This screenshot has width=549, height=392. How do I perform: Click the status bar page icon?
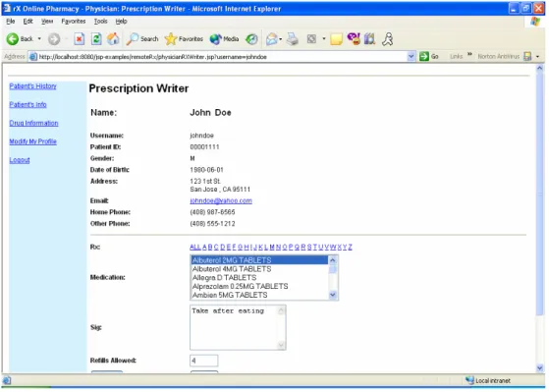point(7,381)
